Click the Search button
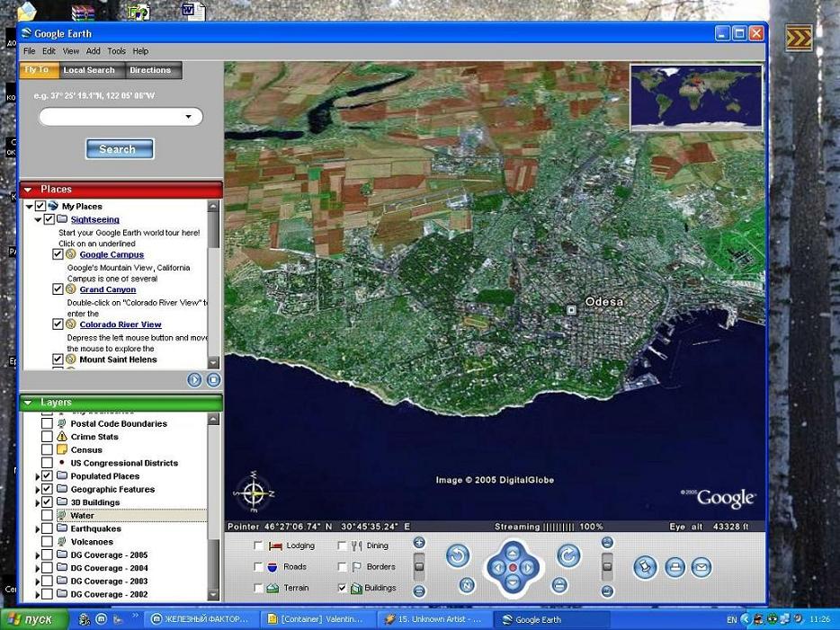Screen dimensions: 840x630 point(119,149)
